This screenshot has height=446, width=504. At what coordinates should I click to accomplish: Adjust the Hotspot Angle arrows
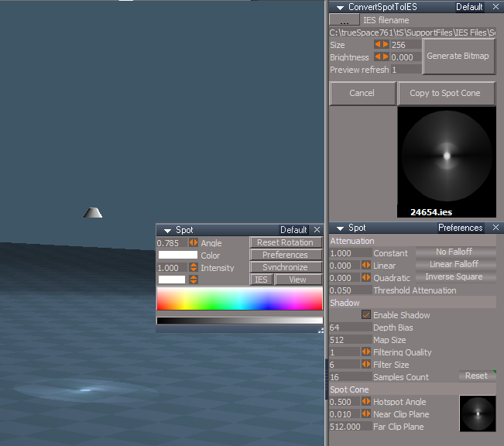pos(365,401)
